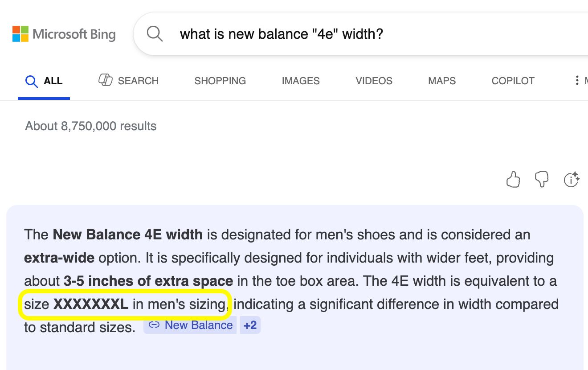The image size is (588, 370).
Task: Open the MAPS tab
Action: (441, 81)
